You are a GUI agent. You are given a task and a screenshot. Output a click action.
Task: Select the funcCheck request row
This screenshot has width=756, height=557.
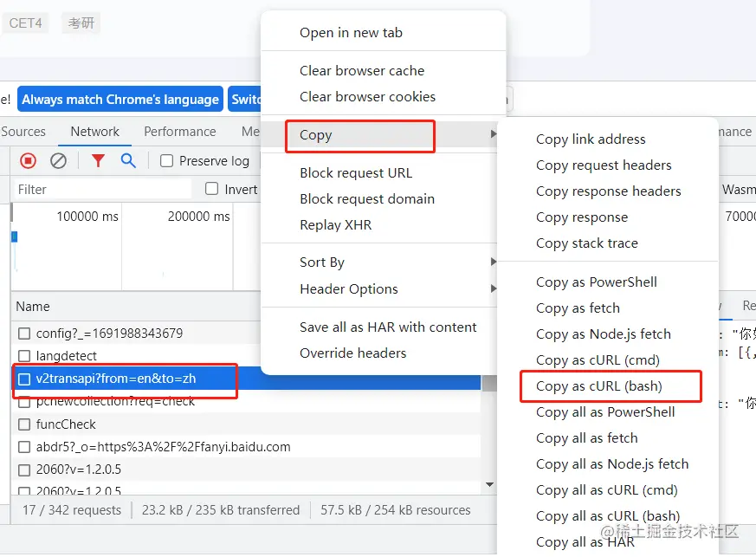click(x=246, y=424)
